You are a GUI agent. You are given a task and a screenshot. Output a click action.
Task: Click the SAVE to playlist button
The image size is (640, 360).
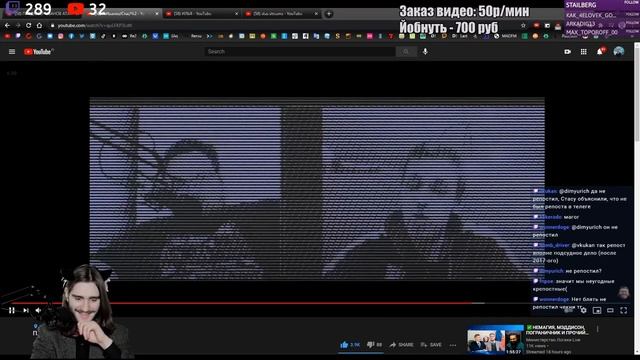[431, 345]
